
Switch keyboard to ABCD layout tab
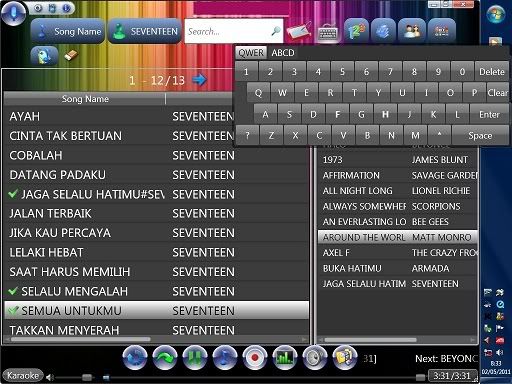click(x=283, y=53)
